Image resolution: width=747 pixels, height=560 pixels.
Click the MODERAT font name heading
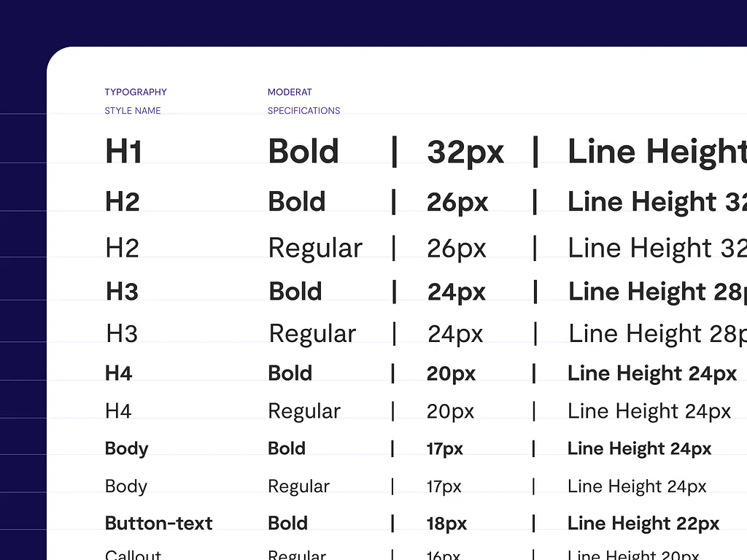(x=290, y=92)
